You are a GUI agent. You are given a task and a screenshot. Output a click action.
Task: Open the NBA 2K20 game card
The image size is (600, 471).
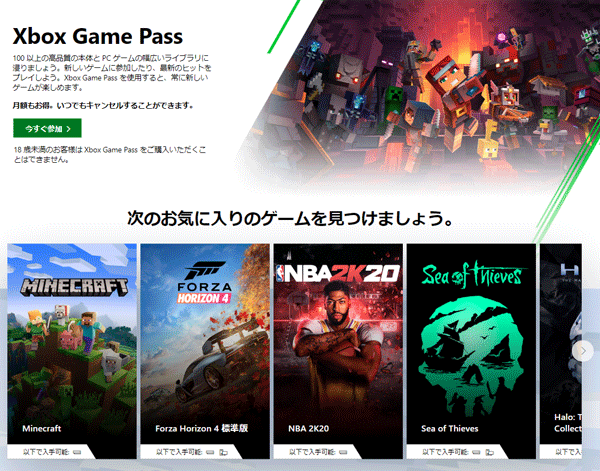[338, 351]
